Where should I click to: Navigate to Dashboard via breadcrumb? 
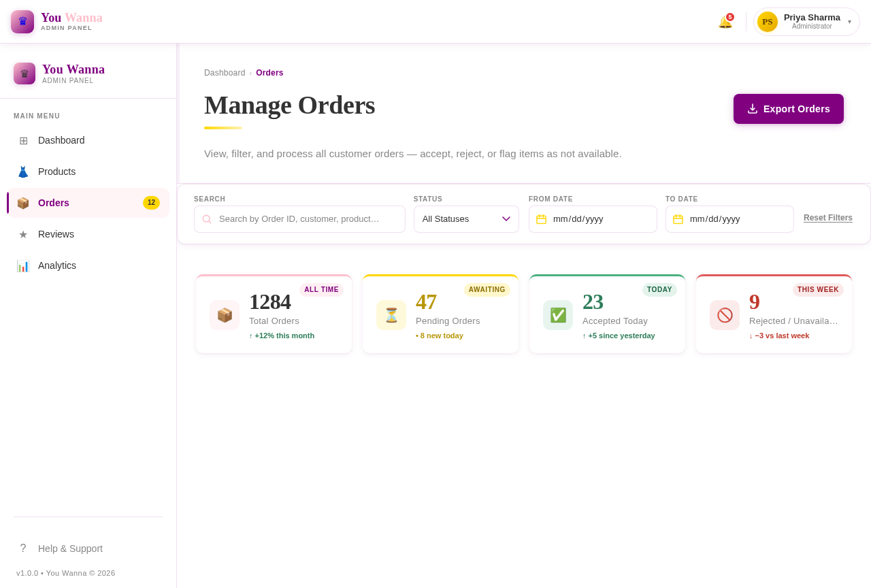(225, 72)
